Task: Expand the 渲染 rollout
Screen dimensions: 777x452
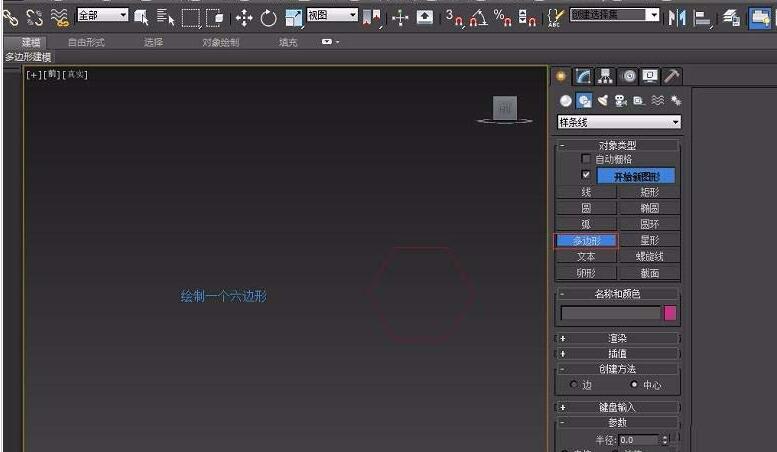Action: point(618,338)
